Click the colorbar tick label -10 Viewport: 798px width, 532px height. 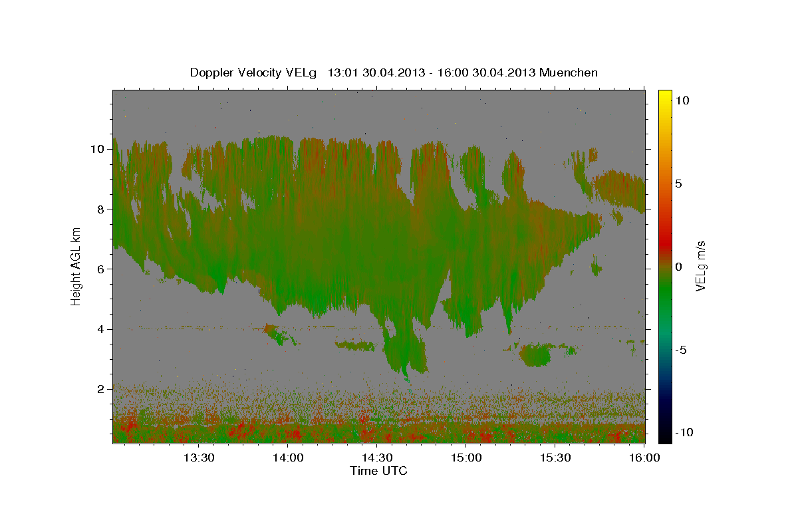tap(684, 433)
